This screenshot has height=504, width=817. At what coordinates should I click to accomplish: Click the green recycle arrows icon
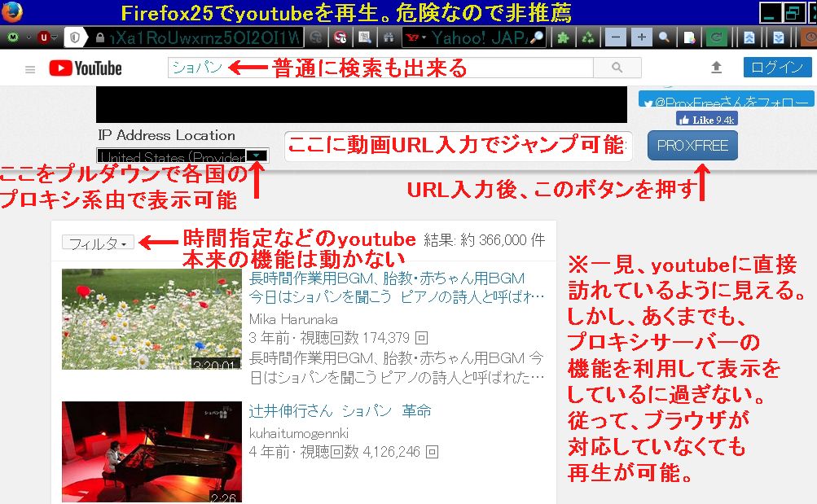(588, 37)
